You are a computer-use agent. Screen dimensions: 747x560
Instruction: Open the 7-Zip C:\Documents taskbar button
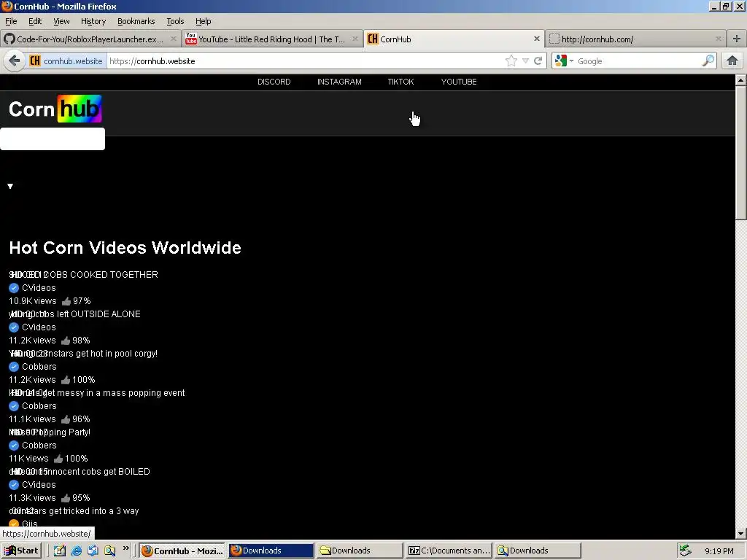click(x=449, y=551)
